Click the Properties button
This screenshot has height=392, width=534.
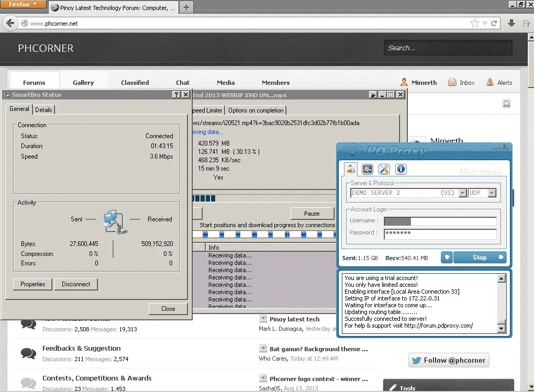click(x=32, y=284)
